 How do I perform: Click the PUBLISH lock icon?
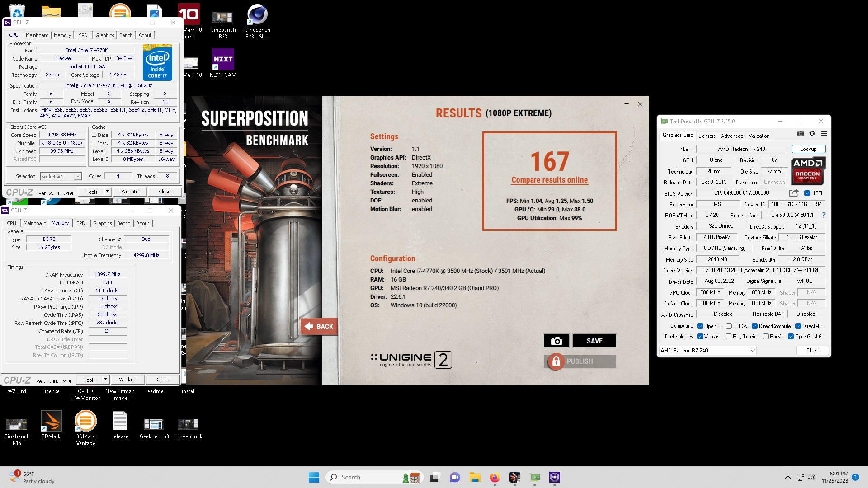pos(556,361)
